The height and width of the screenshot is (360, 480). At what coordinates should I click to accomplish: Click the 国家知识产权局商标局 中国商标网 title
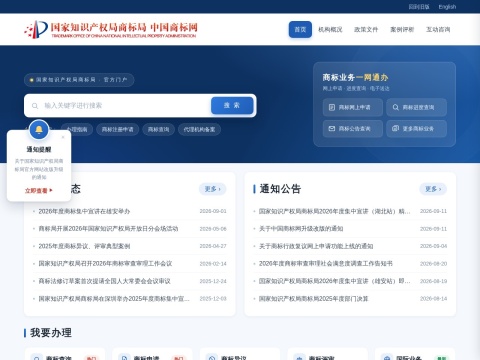pos(124,27)
